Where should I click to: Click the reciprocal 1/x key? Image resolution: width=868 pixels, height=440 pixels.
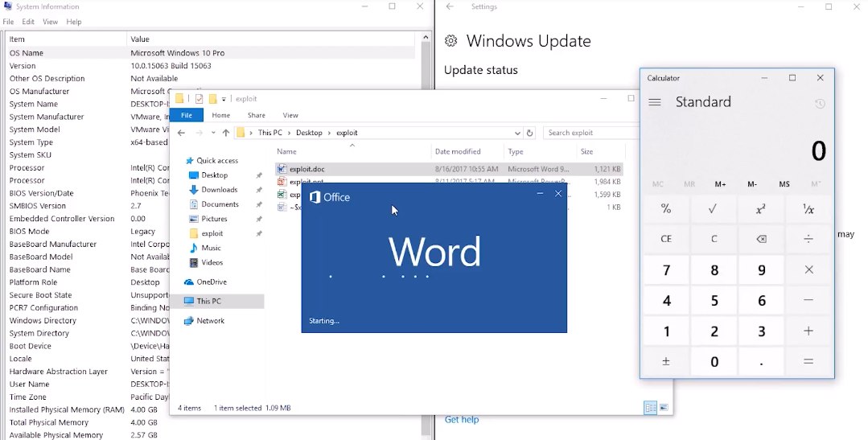coord(808,209)
